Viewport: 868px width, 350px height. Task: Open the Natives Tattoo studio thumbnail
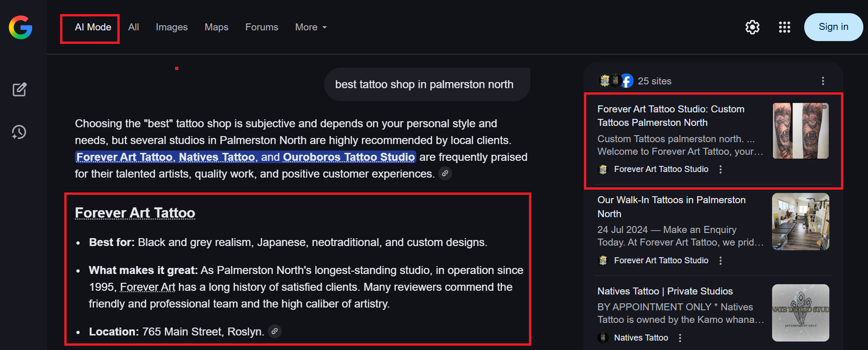800,313
